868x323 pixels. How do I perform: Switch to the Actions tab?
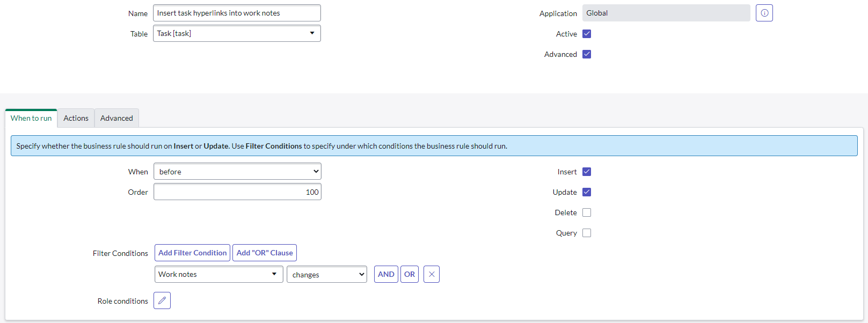76,118
